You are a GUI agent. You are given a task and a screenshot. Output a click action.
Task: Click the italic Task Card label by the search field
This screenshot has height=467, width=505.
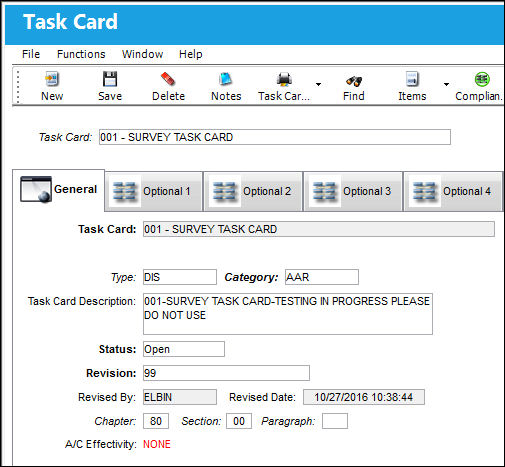(65, 137)
